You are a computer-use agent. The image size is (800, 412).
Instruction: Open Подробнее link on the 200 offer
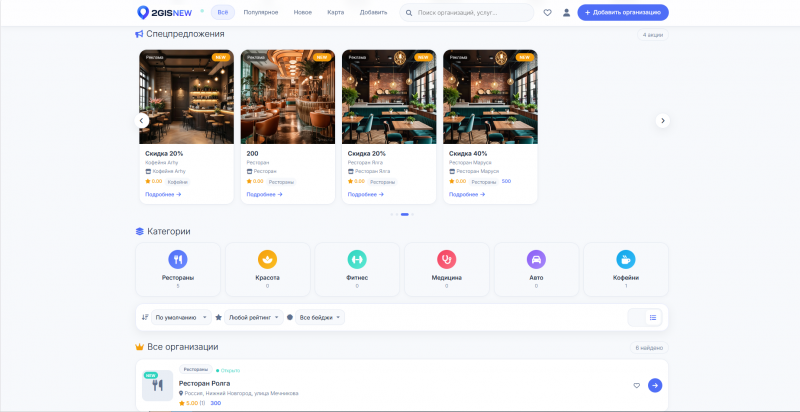[264, 194]
